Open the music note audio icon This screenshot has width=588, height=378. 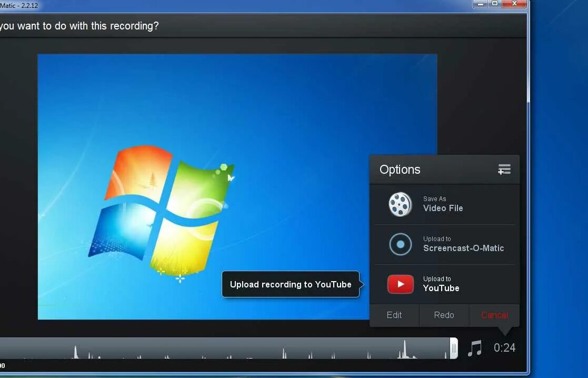click(x=475, y=348)
